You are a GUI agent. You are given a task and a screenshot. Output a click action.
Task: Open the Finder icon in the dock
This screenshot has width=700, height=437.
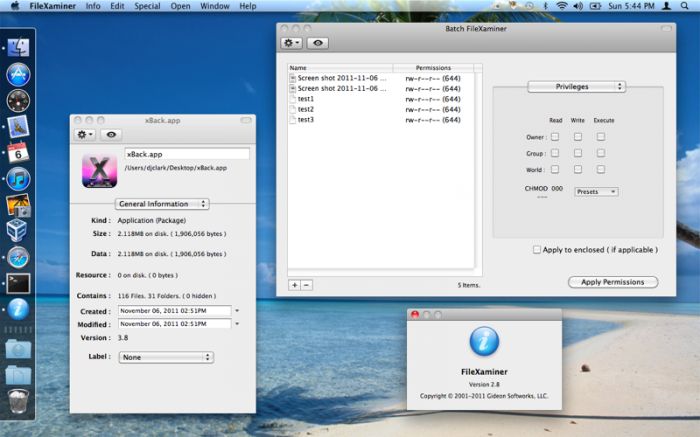(x=18, y=47)
